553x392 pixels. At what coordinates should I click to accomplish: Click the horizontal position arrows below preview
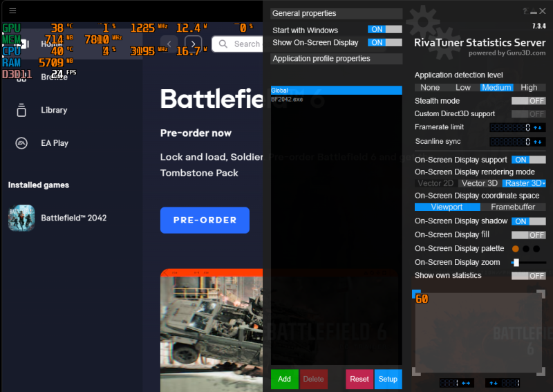[466, 383]
